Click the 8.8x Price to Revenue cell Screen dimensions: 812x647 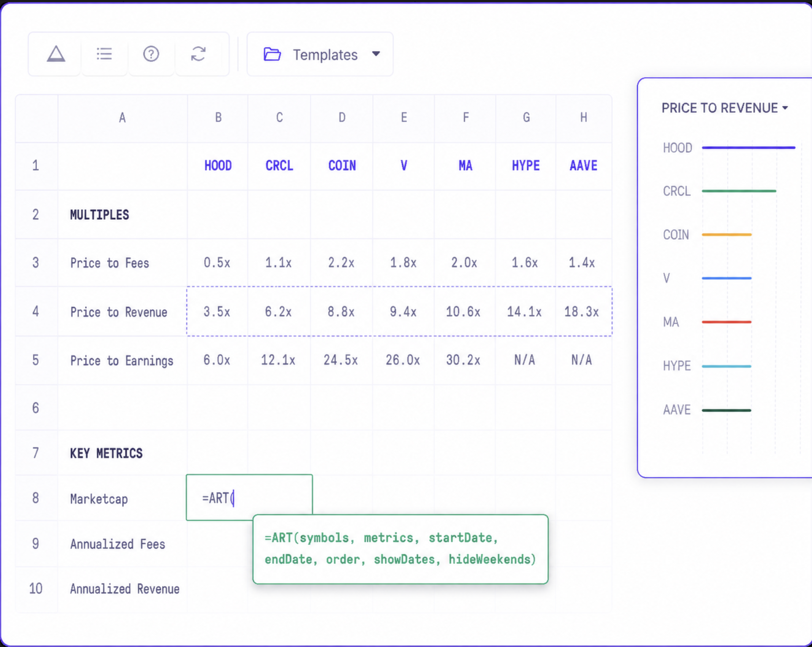point(341,312)
